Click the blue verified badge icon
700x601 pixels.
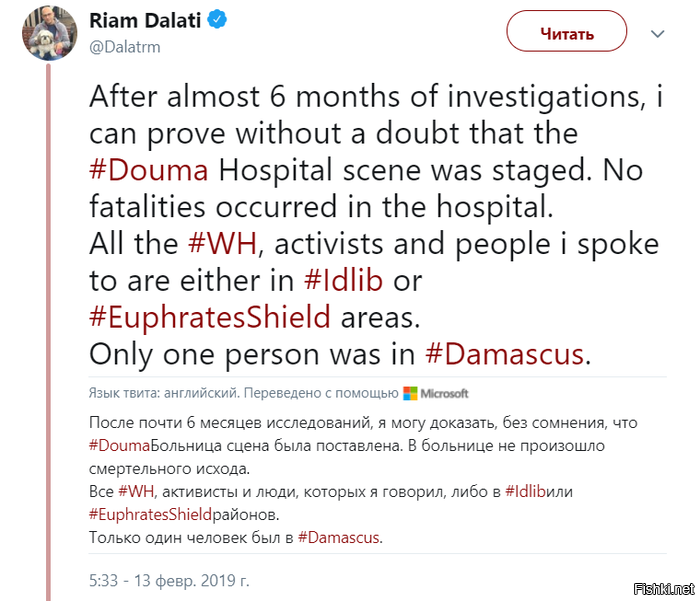(x=218, y=20)
